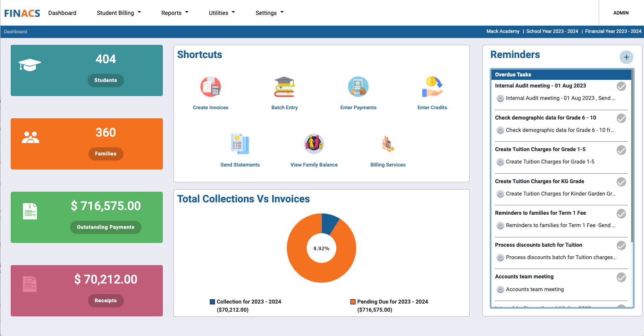The width and height of the screenshot is (644, 336).
Task: Complete the Process discounts batch task
Action: tap(621, 245)
